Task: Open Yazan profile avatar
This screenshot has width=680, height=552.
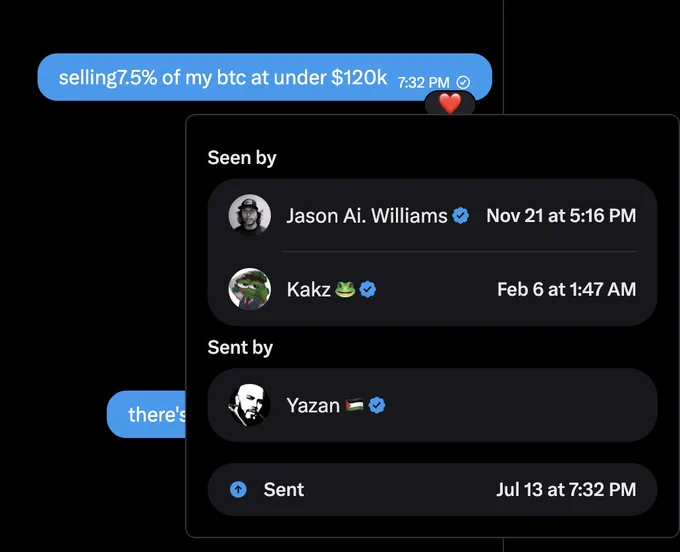Action: [250, 405]
